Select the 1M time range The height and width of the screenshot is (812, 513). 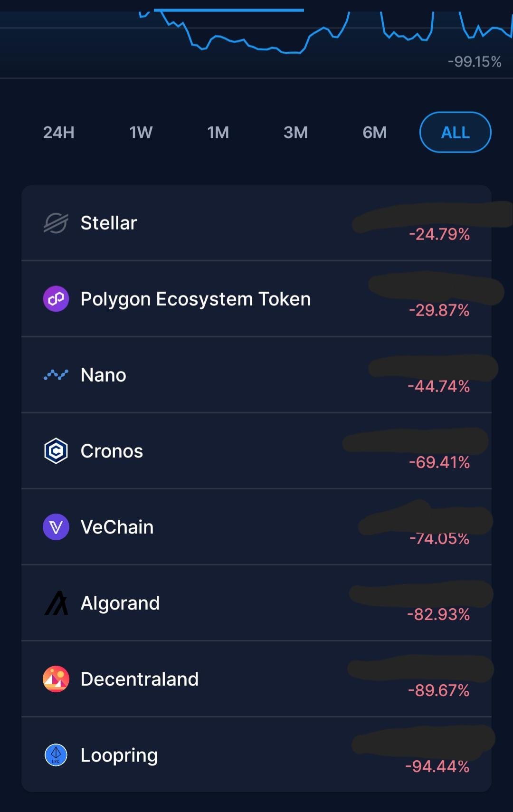coord(218,132)
